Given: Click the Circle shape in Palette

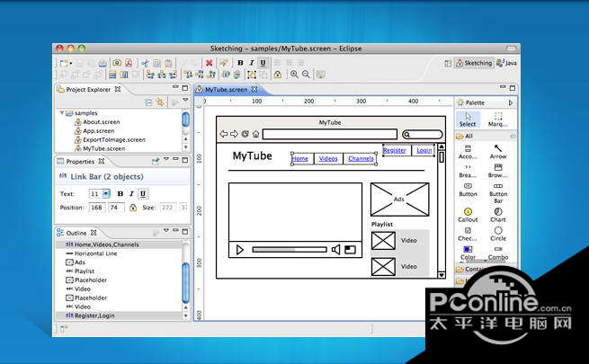Looking at the screenshot, I should tap(497, 234).
